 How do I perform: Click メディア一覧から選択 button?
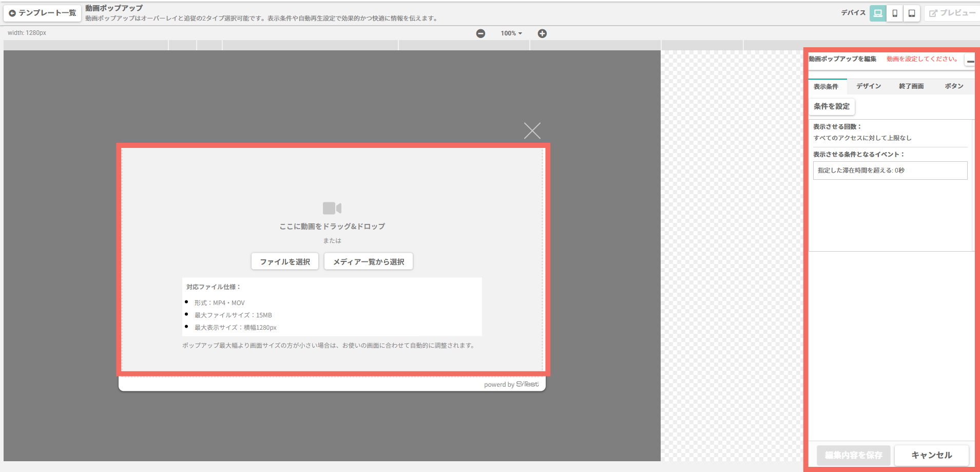point(369,261)
